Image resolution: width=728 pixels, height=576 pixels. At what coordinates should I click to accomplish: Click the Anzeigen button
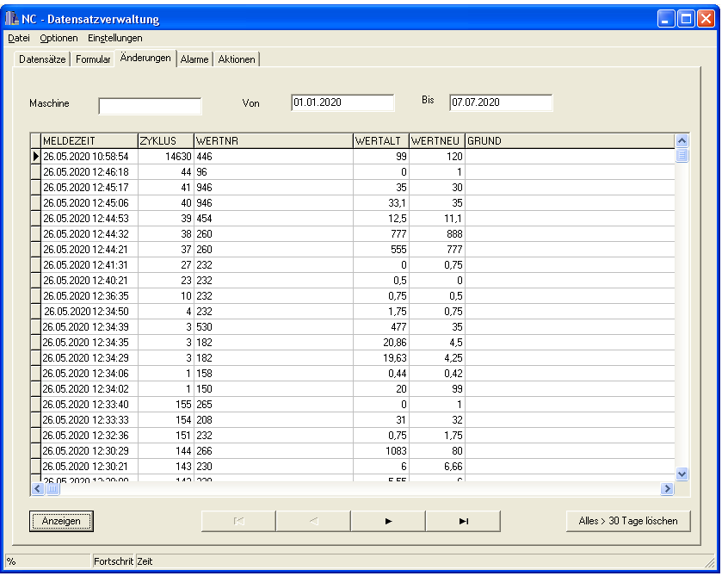(x=61, y=521)
